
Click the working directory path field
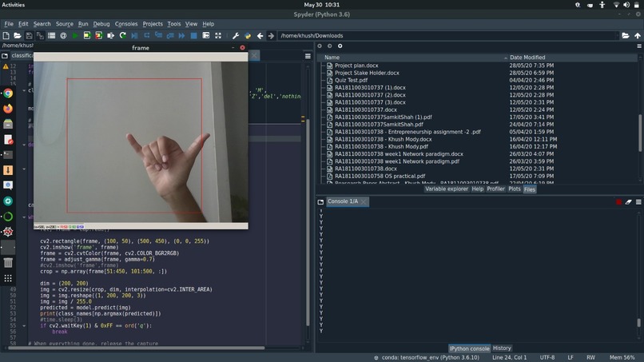[447, 36]
